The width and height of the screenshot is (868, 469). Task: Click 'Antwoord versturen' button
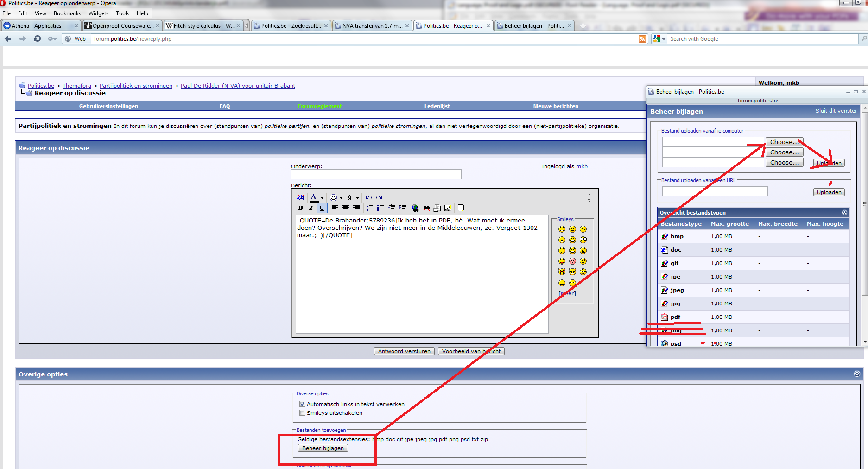[404, 351]
